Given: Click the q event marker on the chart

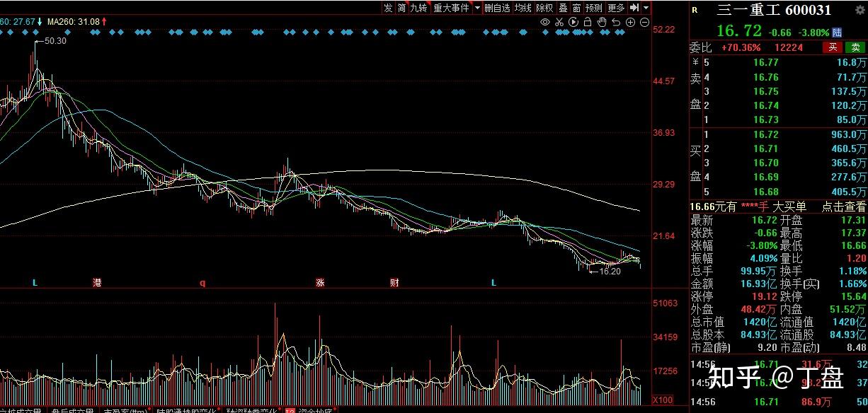Looking at the screenshot, I should [x=202, y=283].
